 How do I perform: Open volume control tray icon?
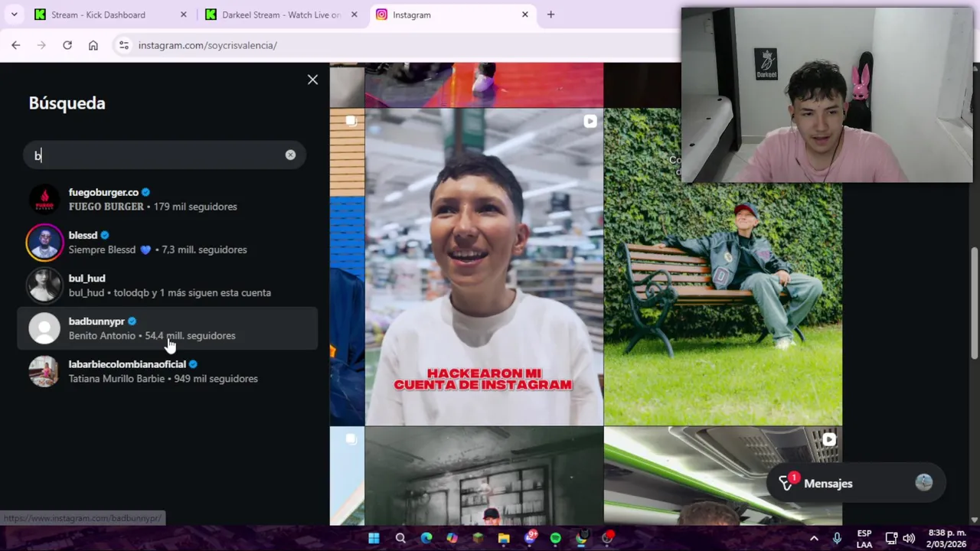pyautogui.click(x=909, y=538)
